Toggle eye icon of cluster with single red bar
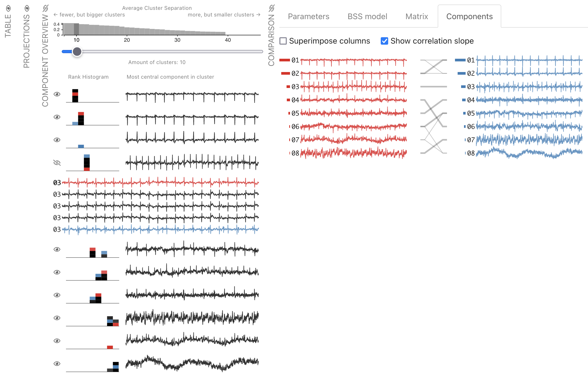 (x=57, y=341)
